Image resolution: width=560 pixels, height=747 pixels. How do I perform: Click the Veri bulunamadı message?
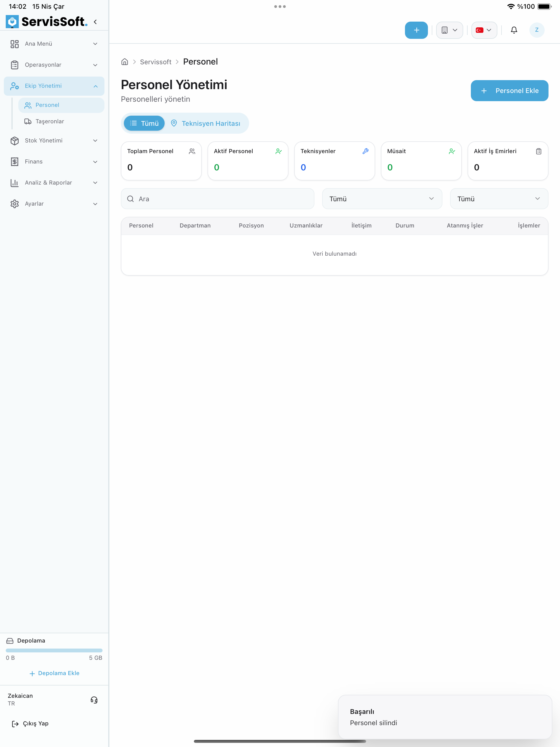point(334,254)
